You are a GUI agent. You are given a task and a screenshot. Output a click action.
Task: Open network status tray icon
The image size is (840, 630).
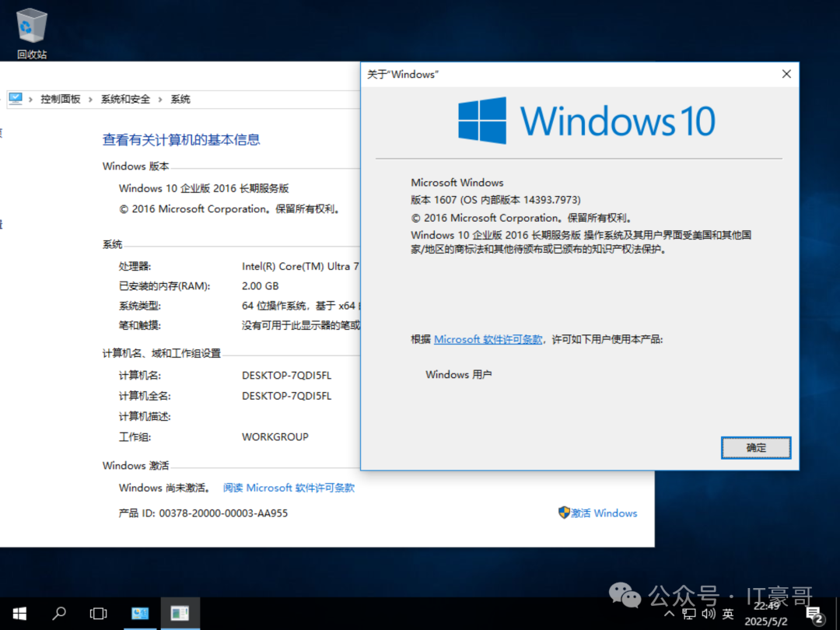(689, 614)
